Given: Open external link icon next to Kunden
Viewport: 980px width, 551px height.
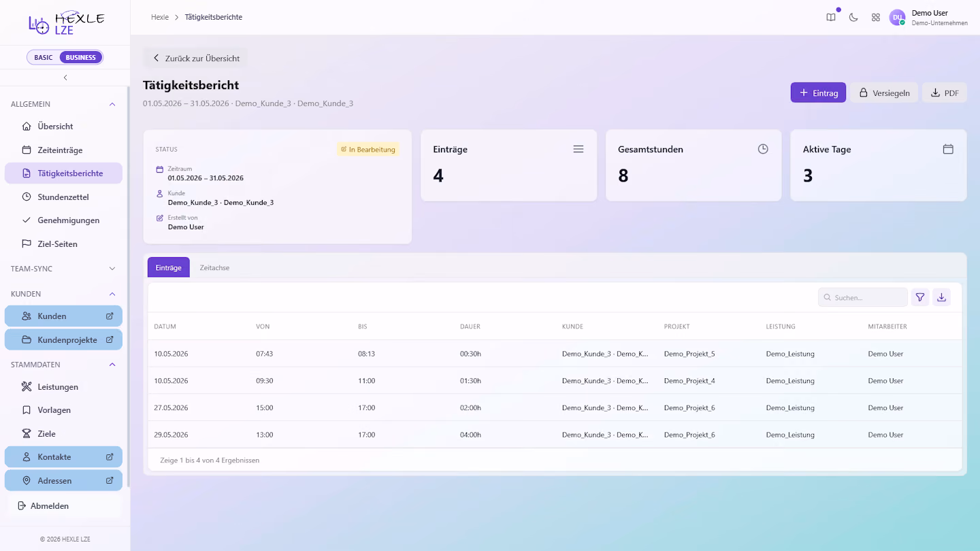Looking at the screenshot, I should click(110, 316).
